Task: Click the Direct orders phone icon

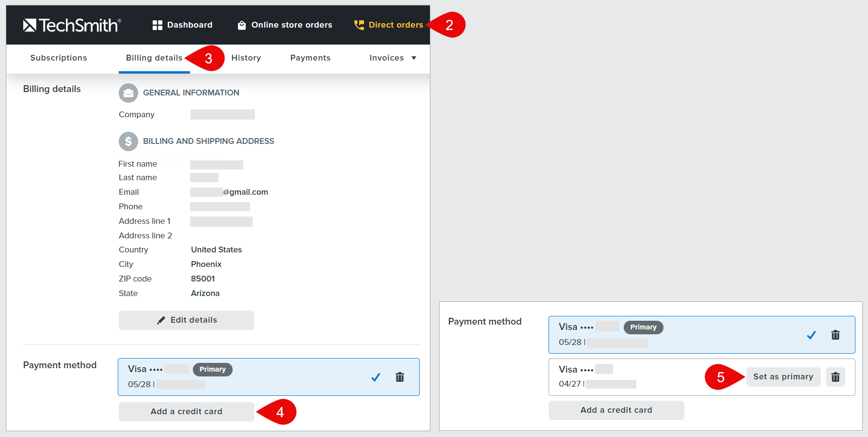Action: tap(359, 25)
